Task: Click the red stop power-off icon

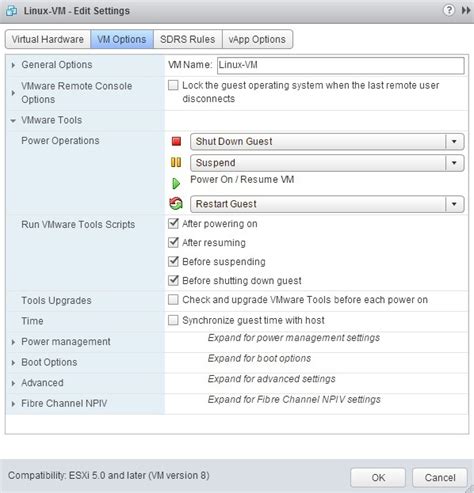Action: 176,141
